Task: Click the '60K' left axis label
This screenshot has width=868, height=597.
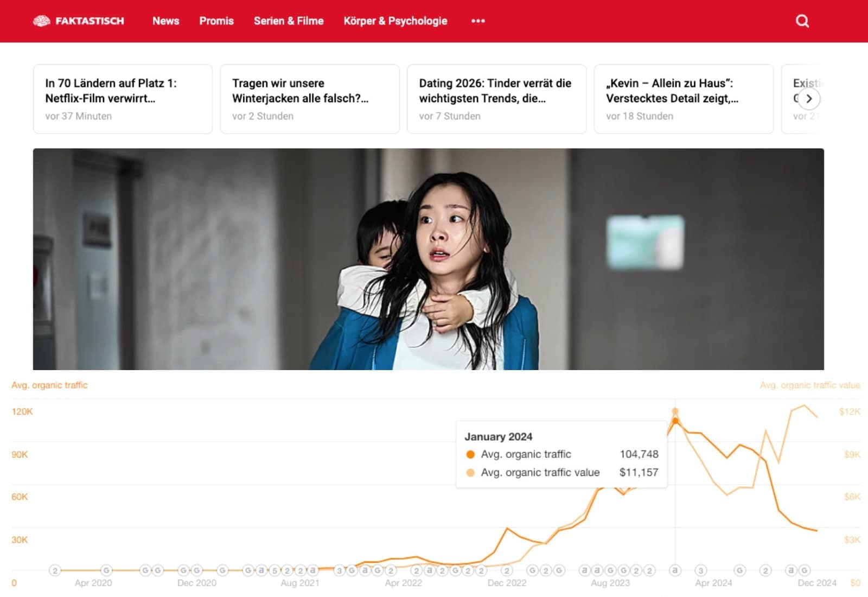Action: (20, 497)
